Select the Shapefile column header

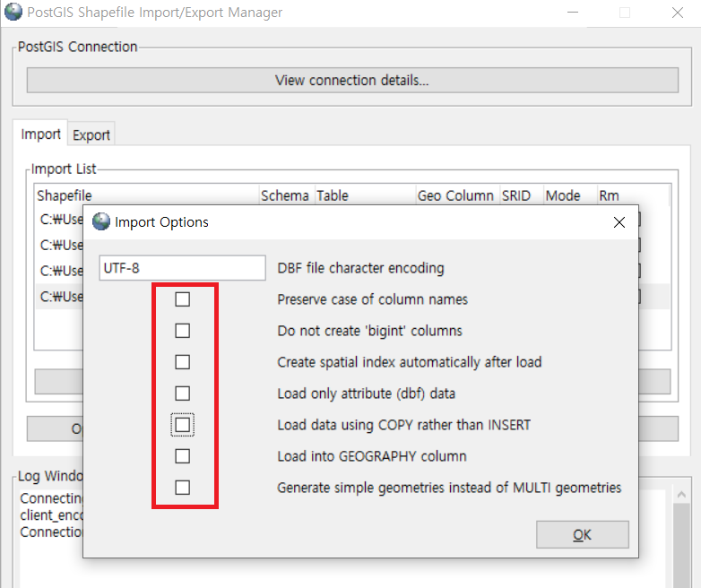pos(147,195)
